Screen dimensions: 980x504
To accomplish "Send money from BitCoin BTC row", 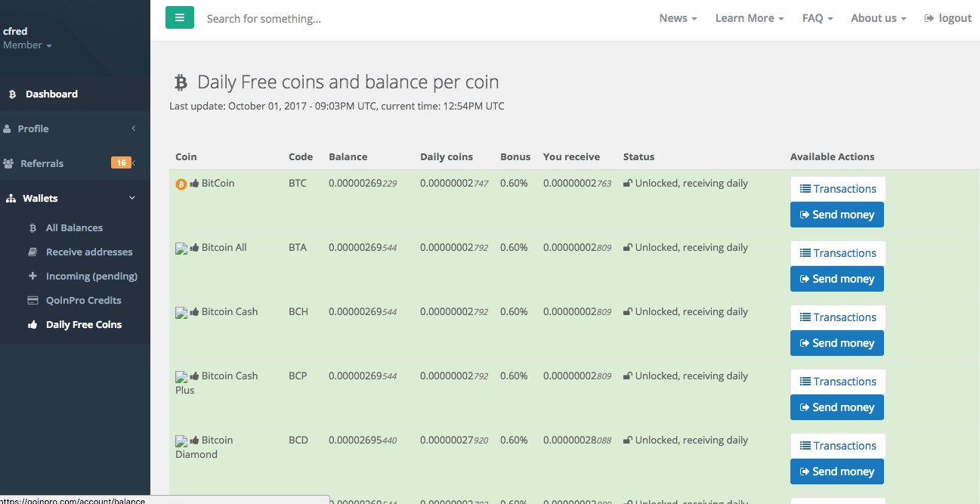I will click(837, 215).
